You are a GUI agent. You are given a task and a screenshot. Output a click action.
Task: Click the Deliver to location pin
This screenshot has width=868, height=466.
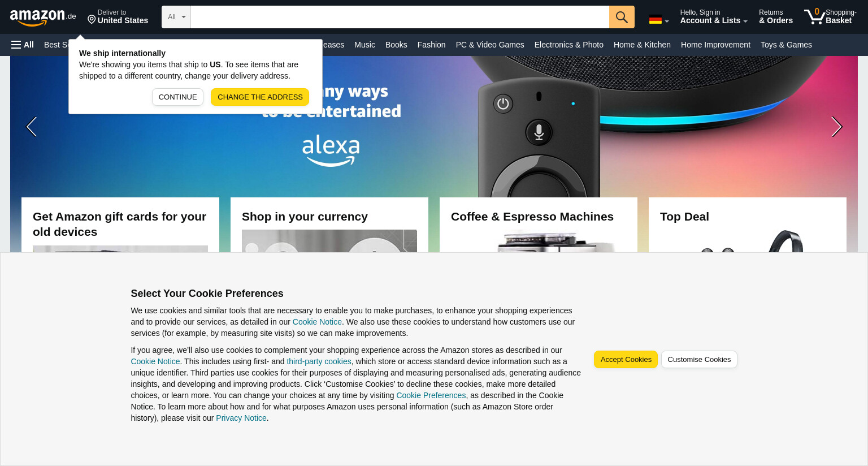pyautogui.click(x=92, y=20)
